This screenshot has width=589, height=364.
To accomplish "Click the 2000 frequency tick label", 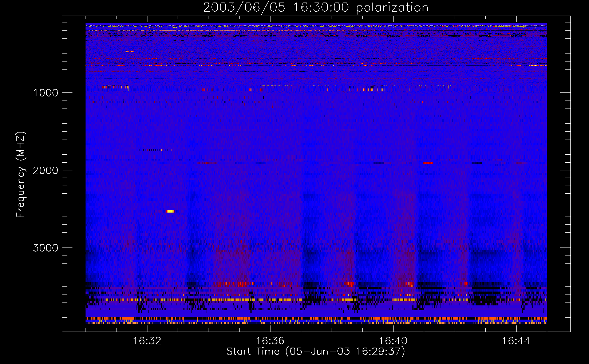I will [x=46, y=170].
